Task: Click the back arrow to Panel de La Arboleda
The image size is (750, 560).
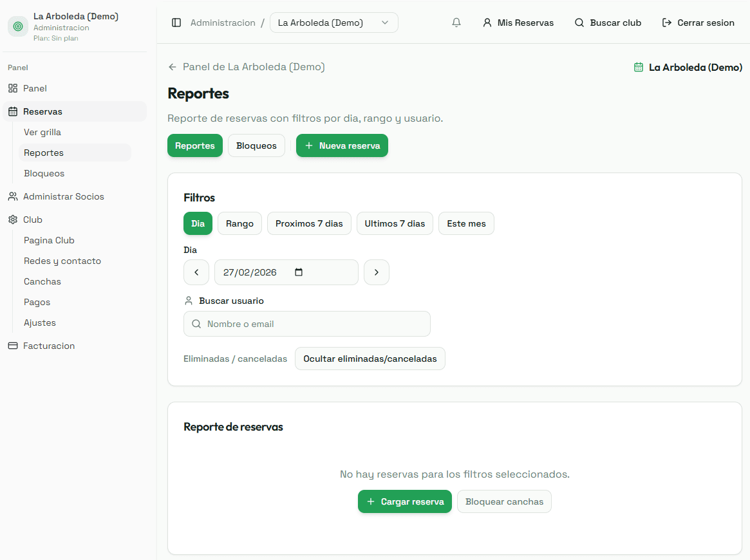Action: [173, 66]
